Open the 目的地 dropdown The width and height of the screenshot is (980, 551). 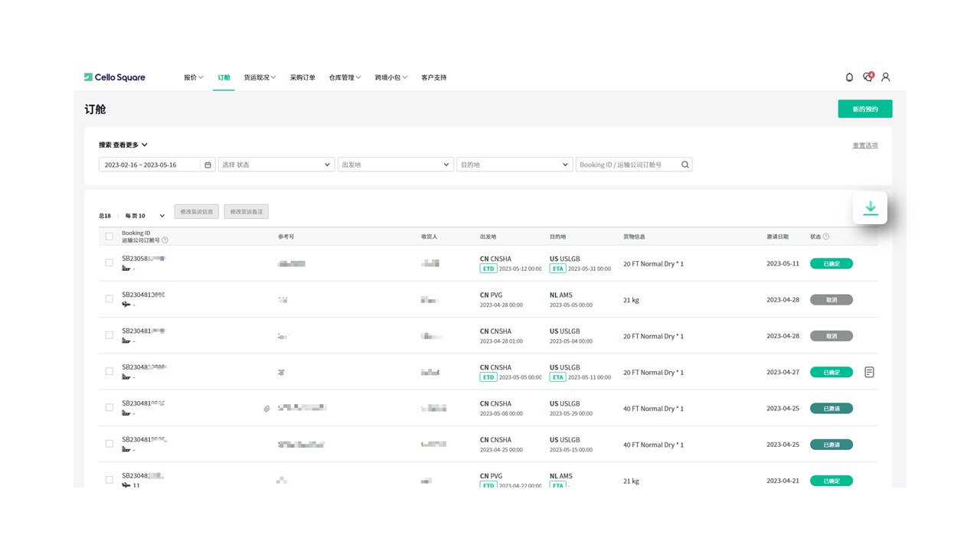[x=514, y=165]
